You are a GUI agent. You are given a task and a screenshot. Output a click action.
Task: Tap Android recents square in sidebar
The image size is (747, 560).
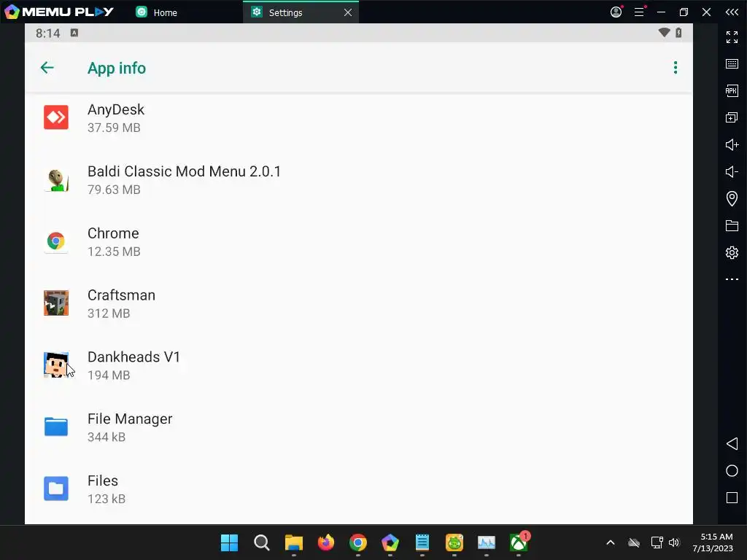pos(732,497)
